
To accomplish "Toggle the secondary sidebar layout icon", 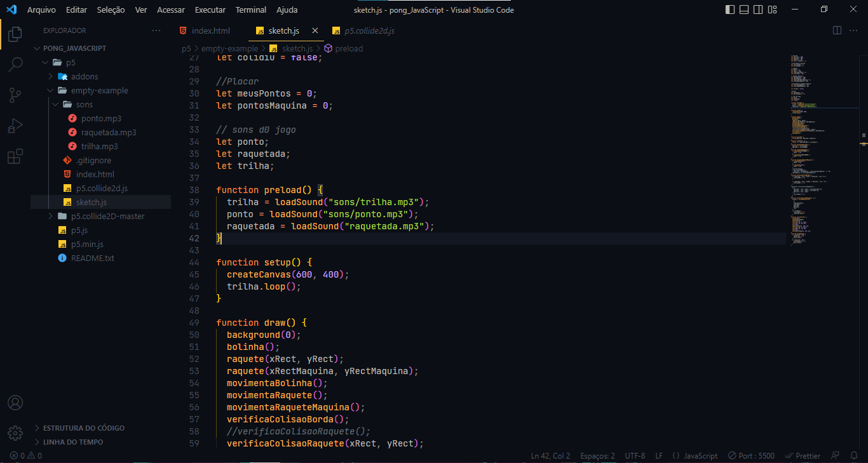I will pyautogui.click(x=758, y=10).
